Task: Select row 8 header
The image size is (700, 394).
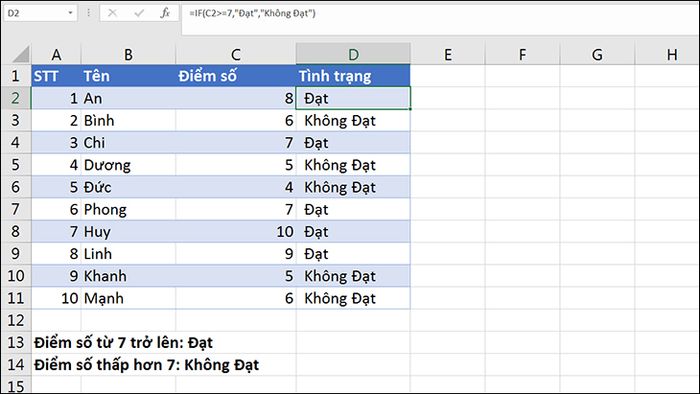Action: [16, 231]
